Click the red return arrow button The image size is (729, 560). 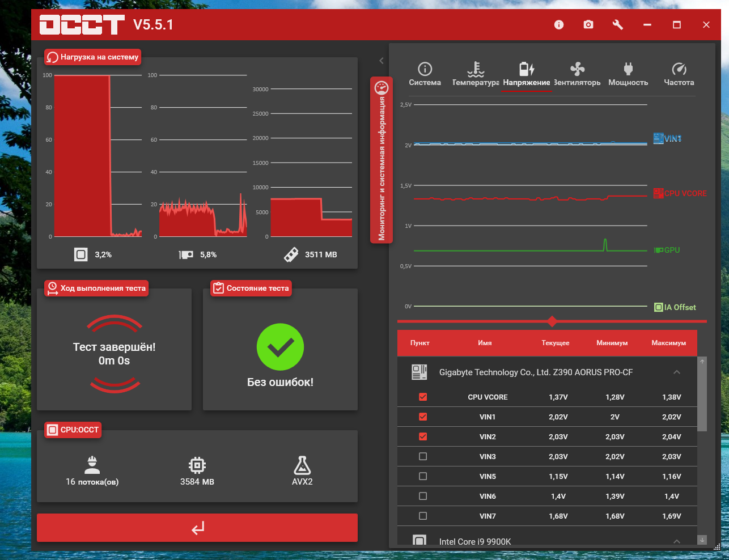pos(197,528)
